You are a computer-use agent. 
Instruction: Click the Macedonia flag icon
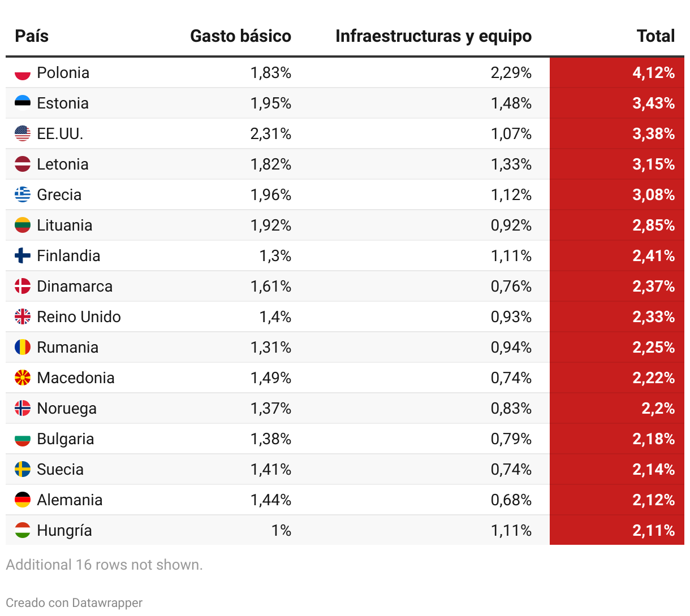tap(23, 378)
